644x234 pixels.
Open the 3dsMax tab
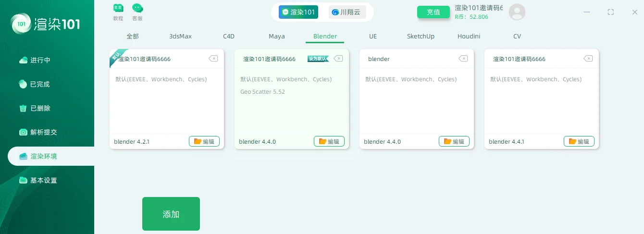(180, 37)
